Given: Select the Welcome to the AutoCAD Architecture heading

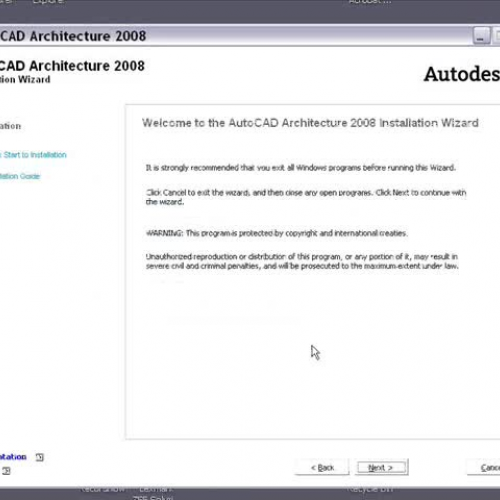Looking at the screenshot, I should tap(310, 123).
